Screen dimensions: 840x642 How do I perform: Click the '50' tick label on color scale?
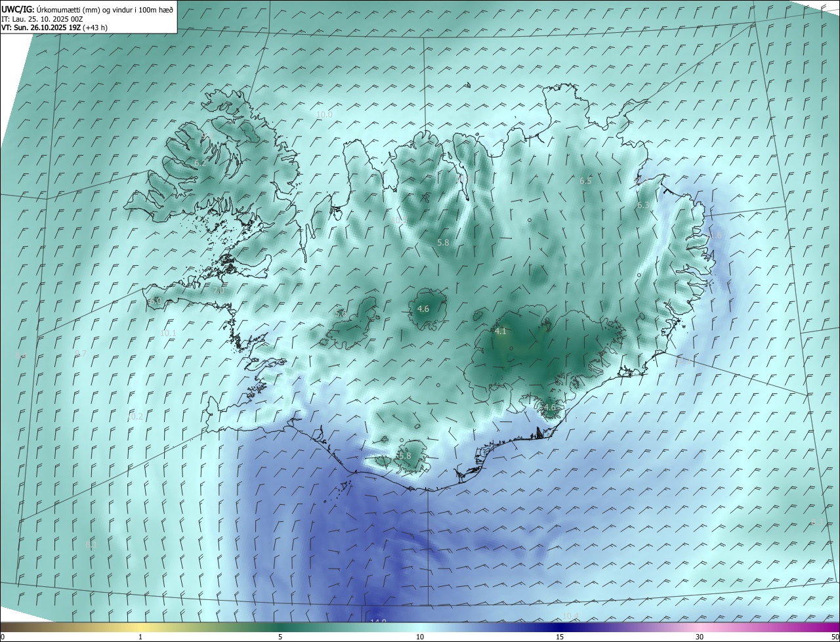835,637
